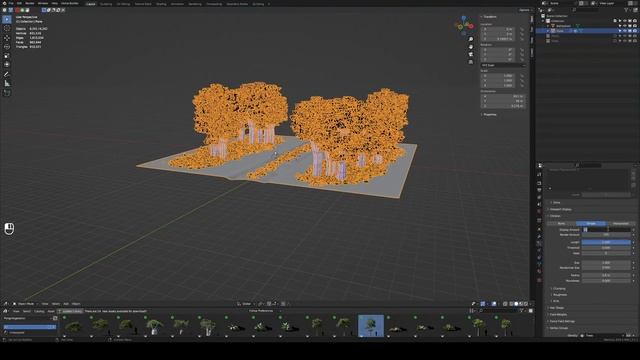Expand the Viewport Display panel
The height and width of the screenshot is (360, 640).
click(560, 209)
